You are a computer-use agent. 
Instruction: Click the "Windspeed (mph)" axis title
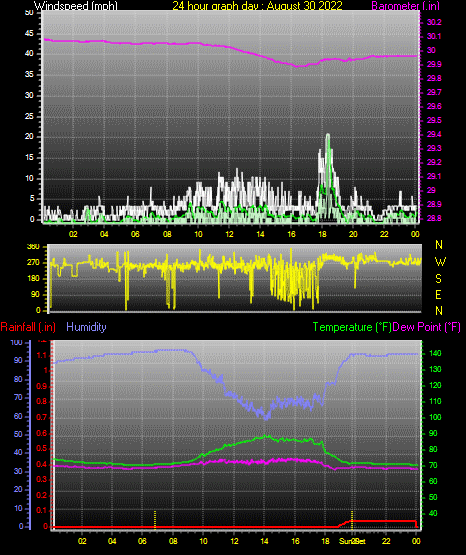75,6
